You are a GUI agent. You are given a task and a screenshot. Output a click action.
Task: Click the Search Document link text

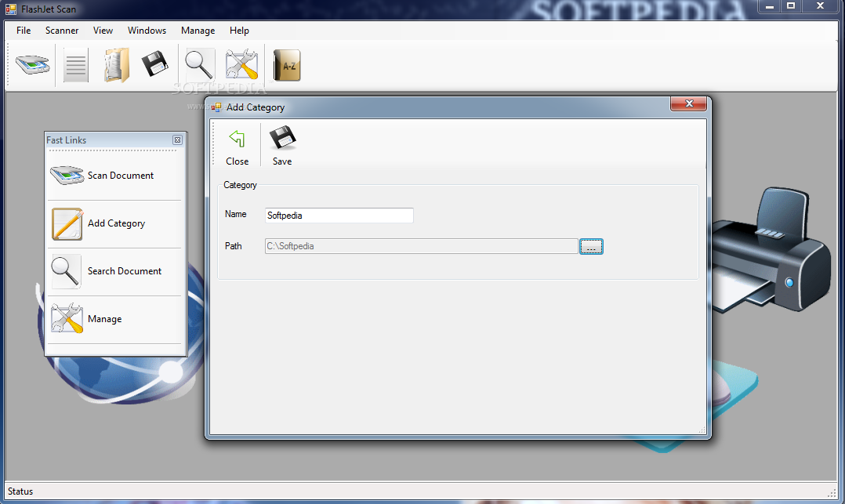tap(125, 271)
